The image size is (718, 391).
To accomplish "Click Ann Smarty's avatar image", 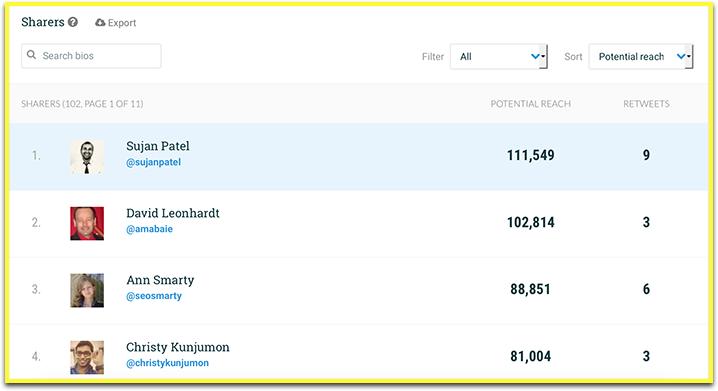I will click(87, 290).
